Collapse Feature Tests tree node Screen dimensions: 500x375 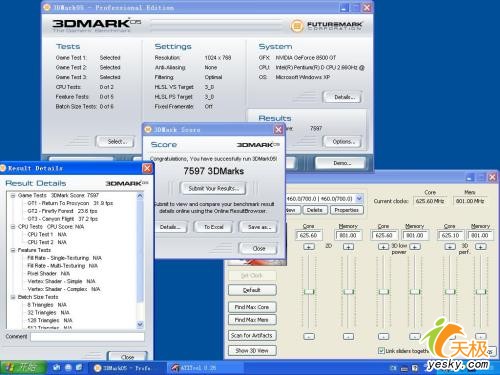(x=13, y=250)
